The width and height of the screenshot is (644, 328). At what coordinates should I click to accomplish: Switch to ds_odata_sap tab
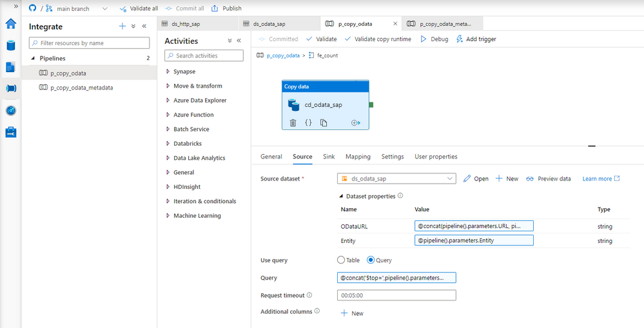click(x=279, y=24)
